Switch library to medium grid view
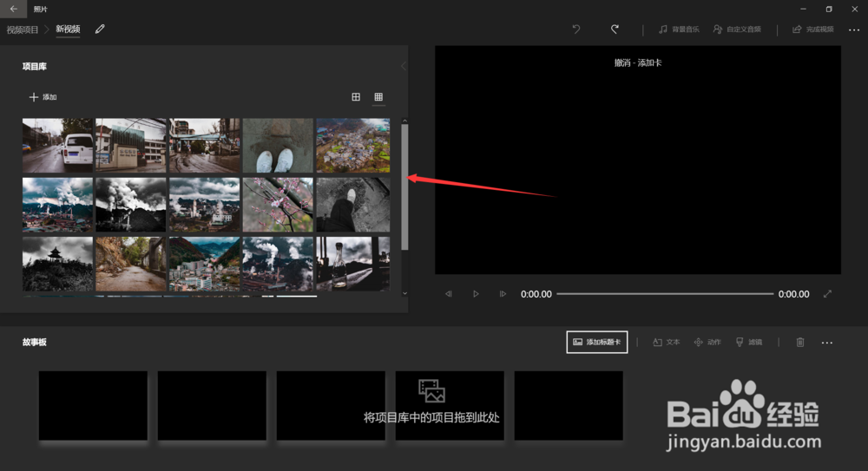 pyautogui.click(x=356, y=97)
